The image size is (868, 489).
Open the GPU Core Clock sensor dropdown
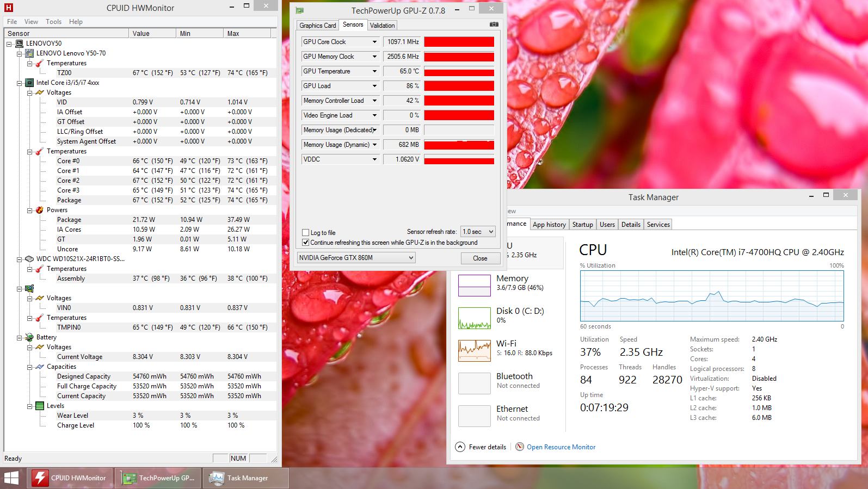coord(374,42)
